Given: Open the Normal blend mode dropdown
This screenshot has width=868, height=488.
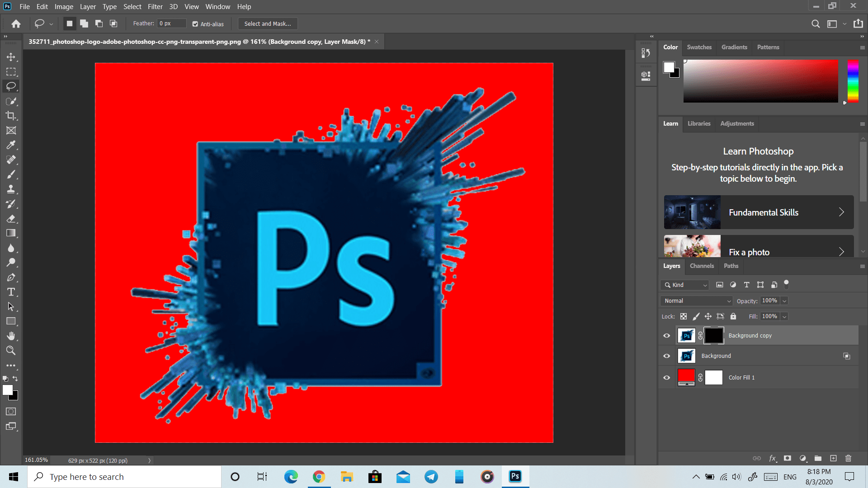Looking at the screenshot, I should [696, 301].
